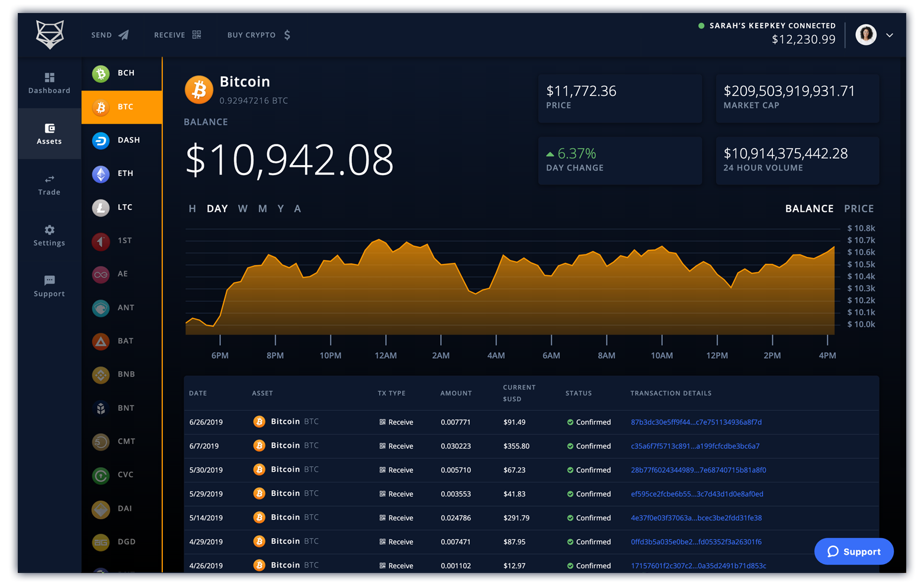Image resolution: width=924 pixels, height=586 pixels.
Task: Open Dashboard from the sidebar
Action: point(49,83)
